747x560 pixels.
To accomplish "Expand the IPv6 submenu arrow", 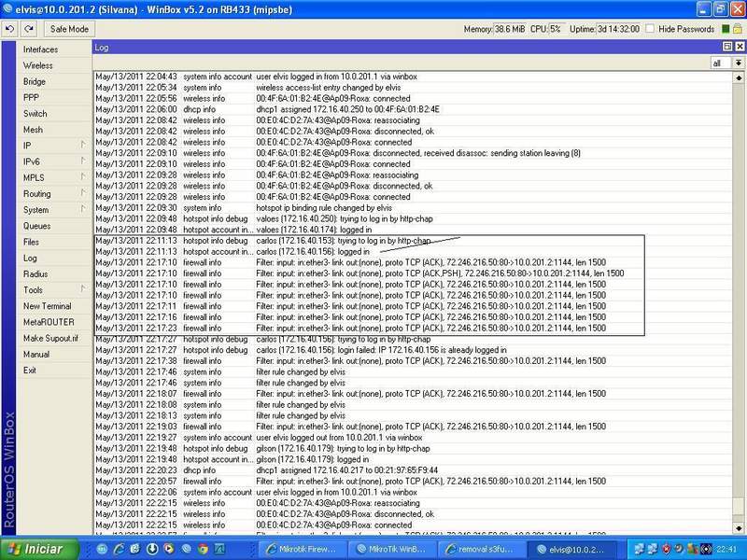I will pos(83,161).
